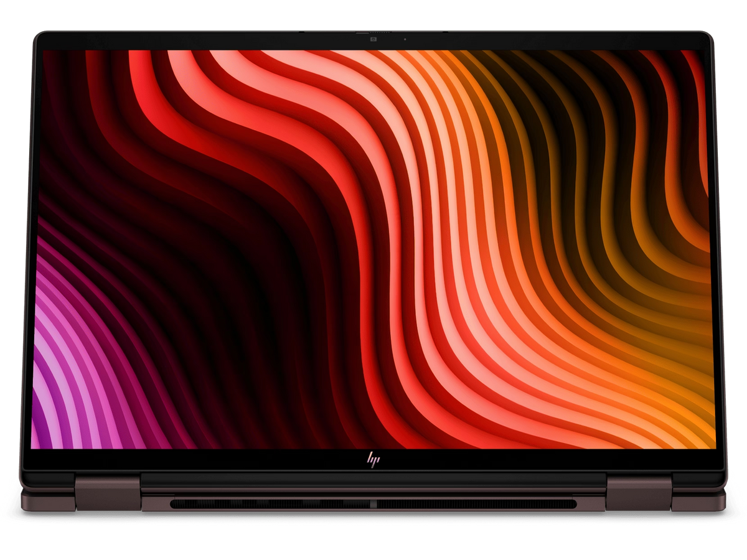Click the center divider of the vent grille
Screen dimensions: 747x560
374,503
